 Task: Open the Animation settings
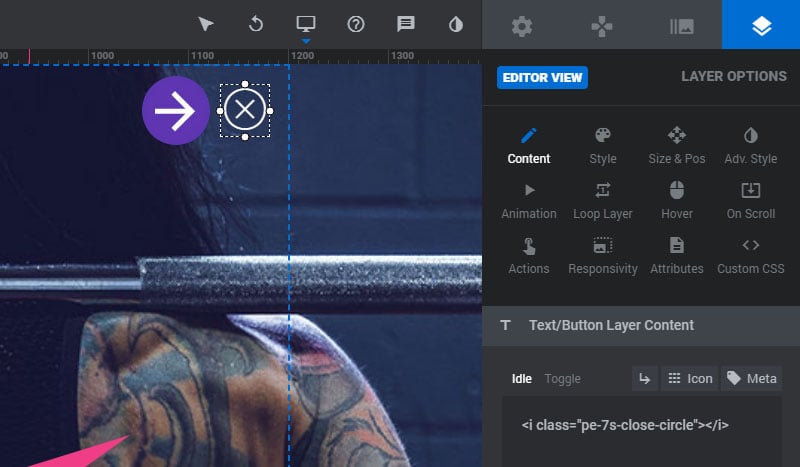(x=529, y=202)
